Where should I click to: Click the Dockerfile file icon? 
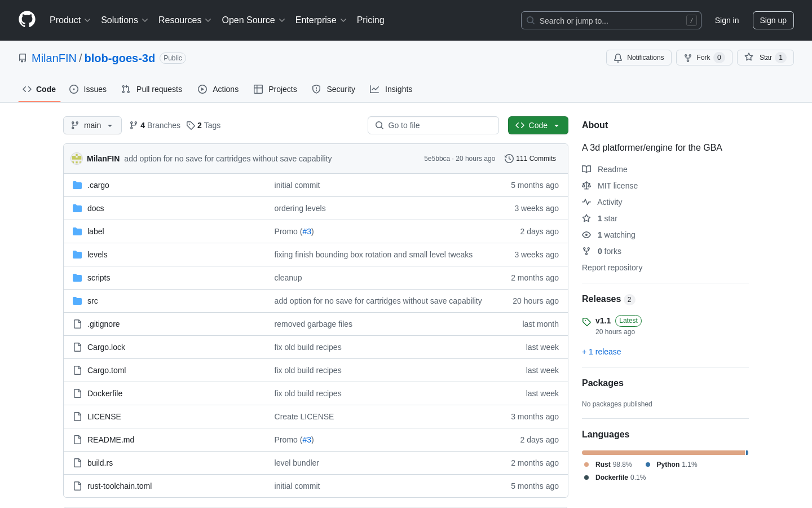point(77,393)
